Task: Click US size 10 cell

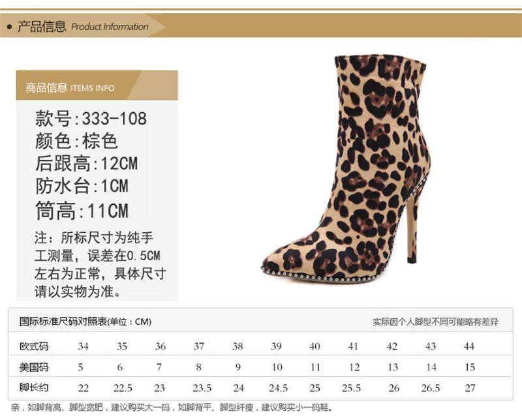Action: point(277,367)
